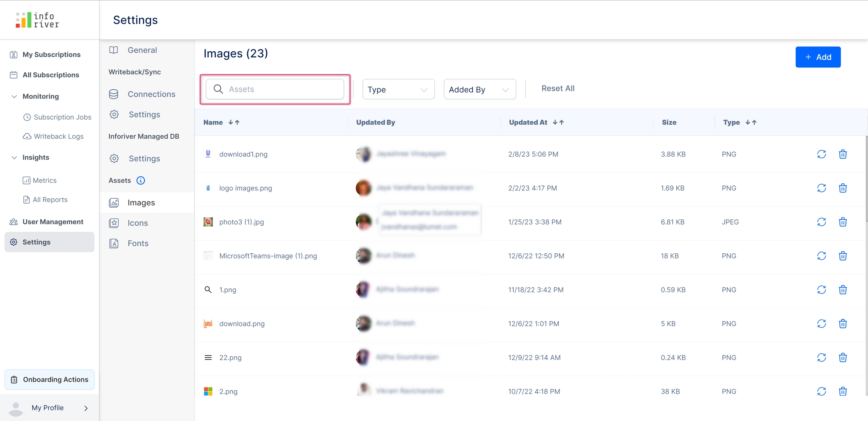The image size is (868, 421).
Task: Refresh the 2.png image
Action: coord(821,392)
